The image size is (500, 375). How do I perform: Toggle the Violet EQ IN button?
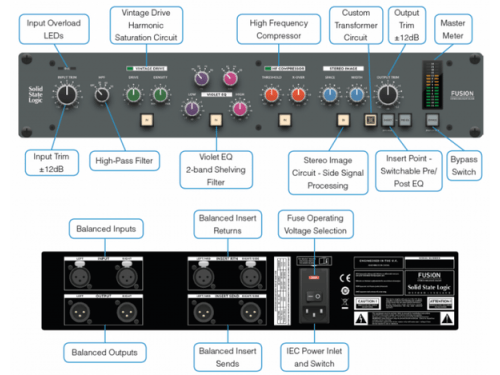tap(216, 120)
